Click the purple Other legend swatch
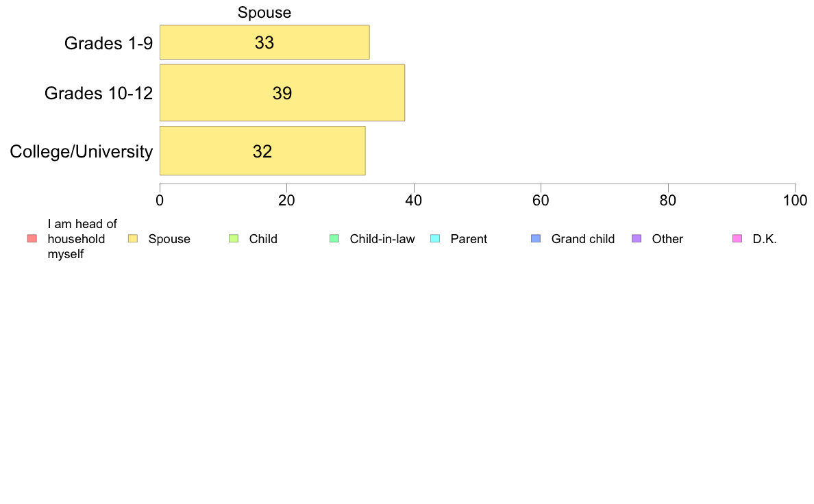 coord(637,239)
